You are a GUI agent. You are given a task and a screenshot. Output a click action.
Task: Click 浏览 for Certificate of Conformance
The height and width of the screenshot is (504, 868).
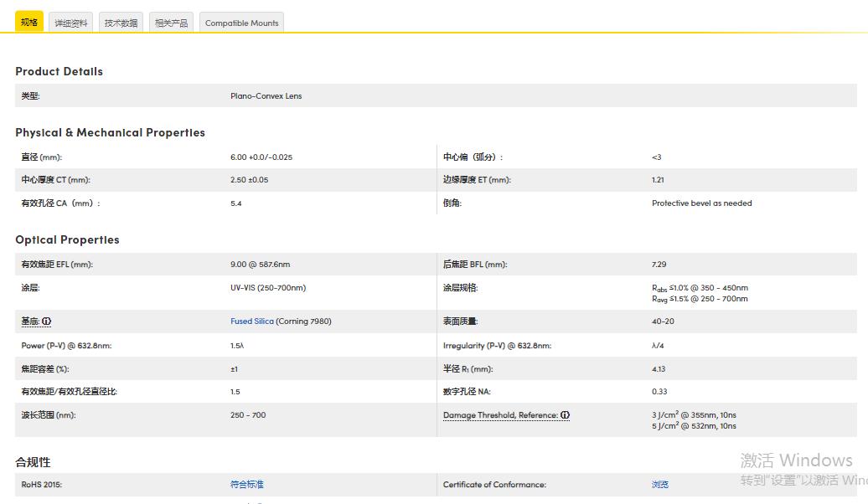pos(660,485)
